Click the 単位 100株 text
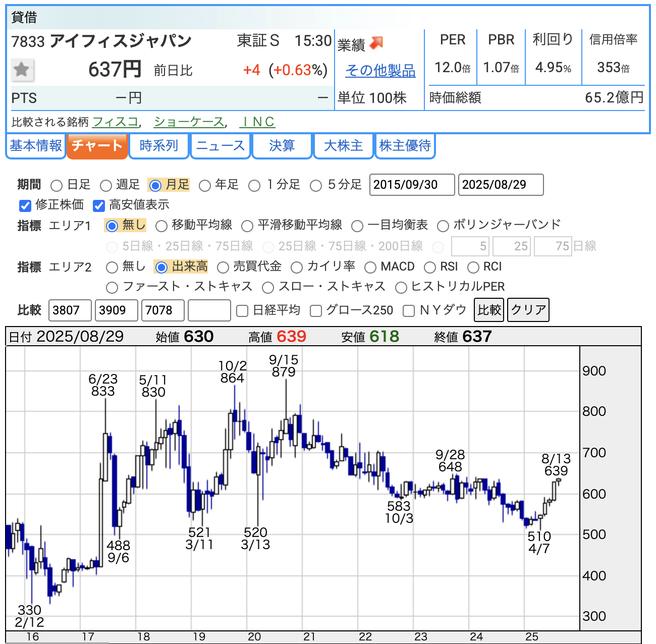 (372, 98)
